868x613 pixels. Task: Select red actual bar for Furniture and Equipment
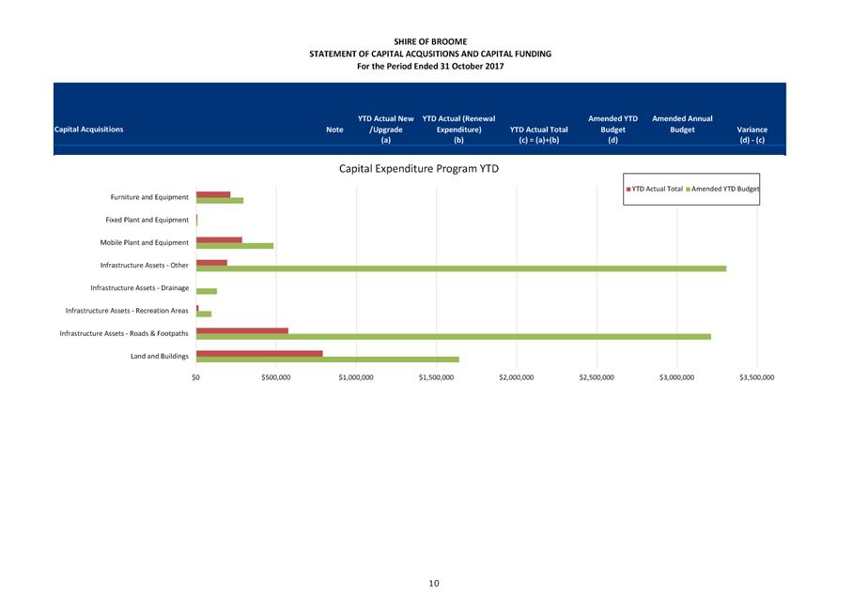213,194
